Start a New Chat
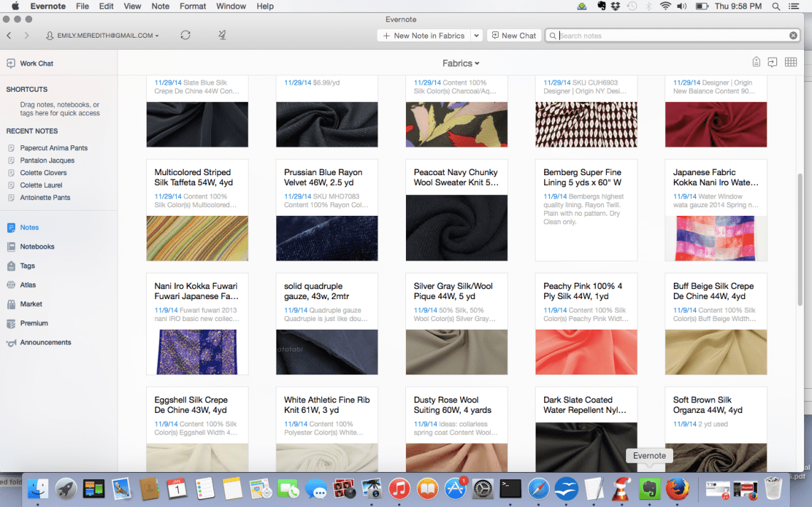 514,35
